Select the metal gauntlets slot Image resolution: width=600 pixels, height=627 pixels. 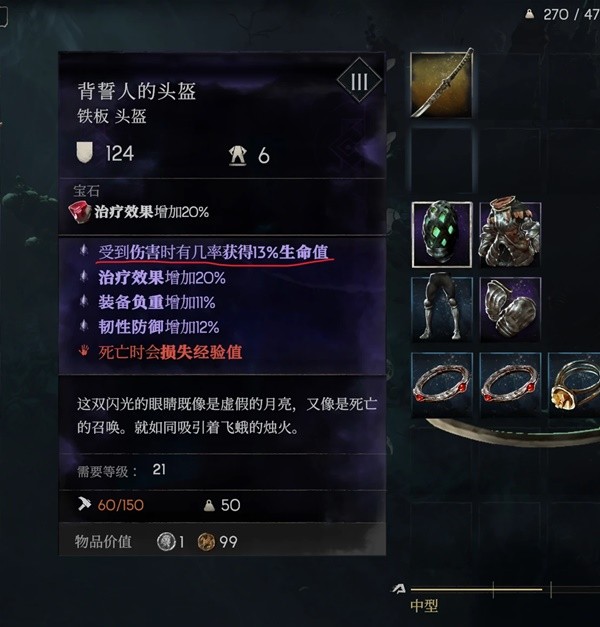click(x=510, y=309)
